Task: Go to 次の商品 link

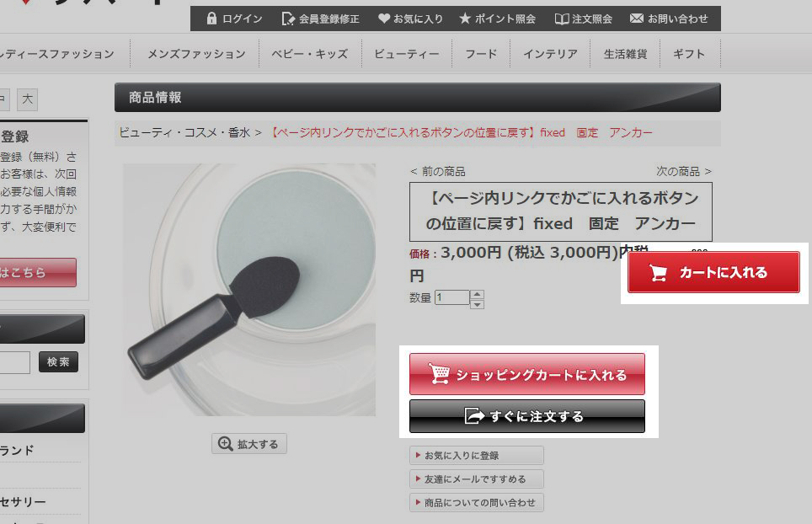Action: pyautogui.click(x=684, y=171)
